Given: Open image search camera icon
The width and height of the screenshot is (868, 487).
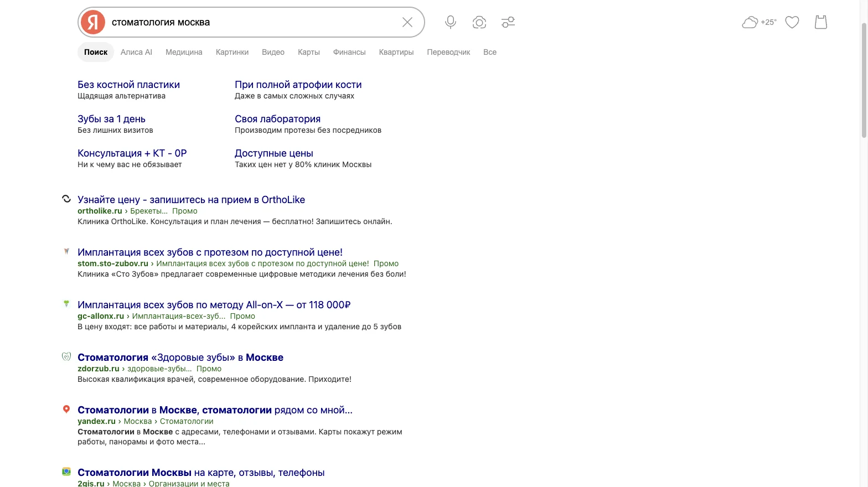Looking at the screenshot, I should click(x=479, y=22).
